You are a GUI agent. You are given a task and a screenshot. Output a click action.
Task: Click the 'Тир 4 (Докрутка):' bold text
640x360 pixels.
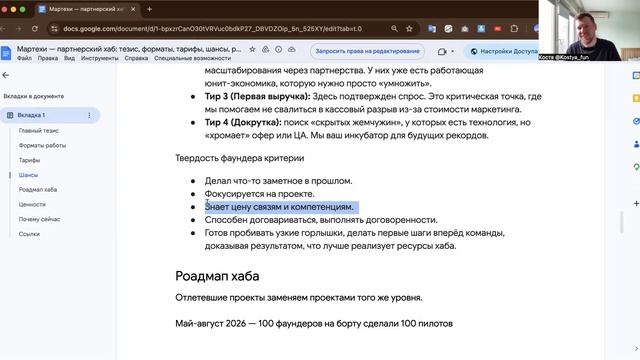click(x=243, y=122)
